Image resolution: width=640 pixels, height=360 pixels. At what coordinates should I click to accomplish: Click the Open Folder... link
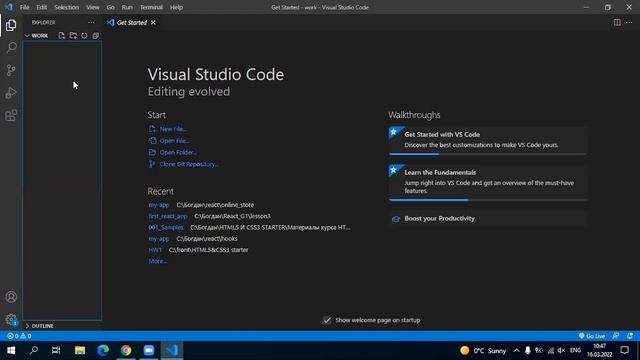click(178, 152)
